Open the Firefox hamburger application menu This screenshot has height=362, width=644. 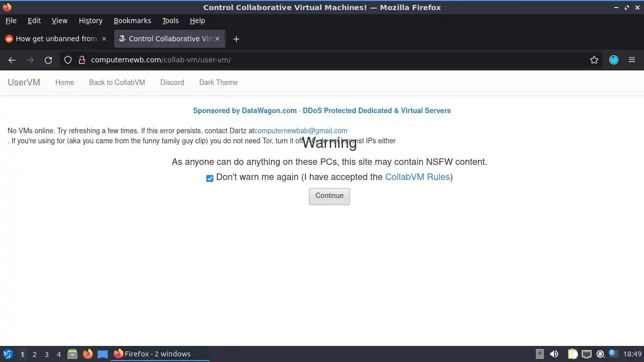(632, 60)
